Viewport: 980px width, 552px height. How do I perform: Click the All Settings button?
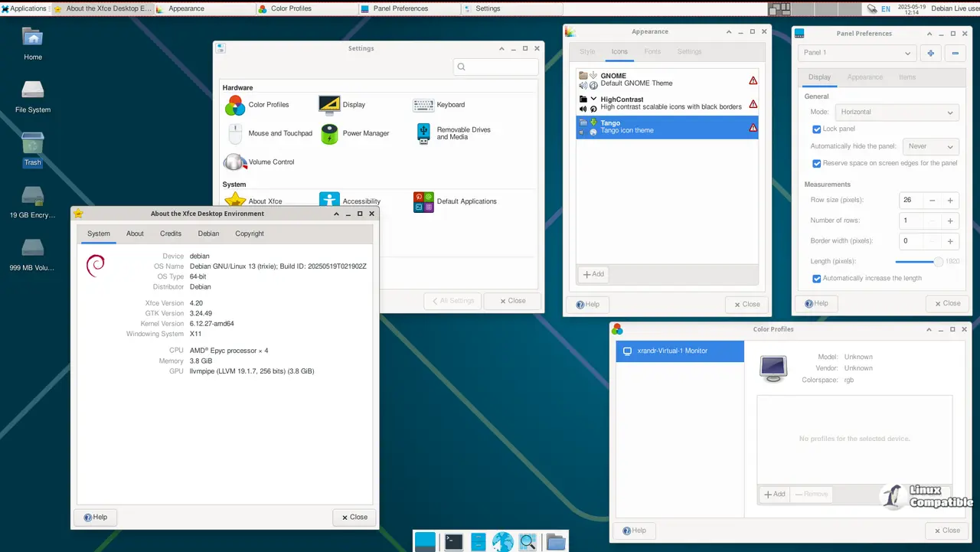click(452, 300)
